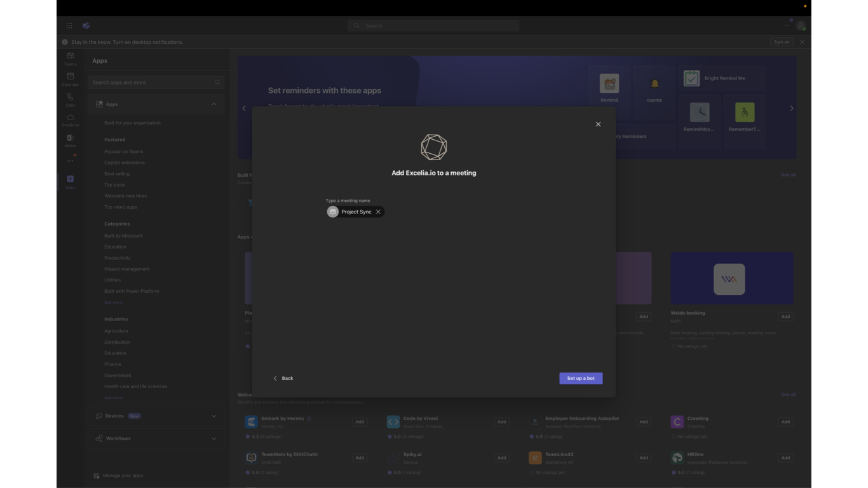Select Health care and life sciences

point(135,386)
